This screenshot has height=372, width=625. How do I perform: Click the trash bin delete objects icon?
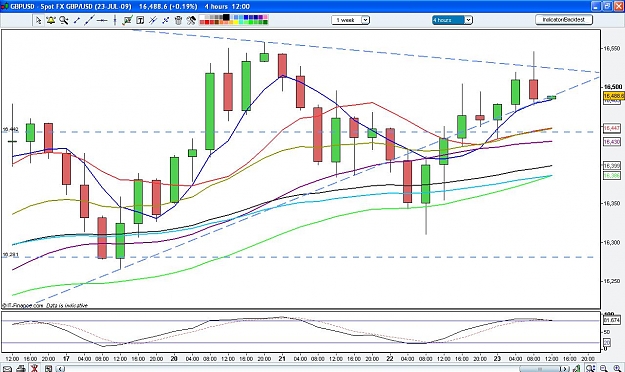(178, 20)
